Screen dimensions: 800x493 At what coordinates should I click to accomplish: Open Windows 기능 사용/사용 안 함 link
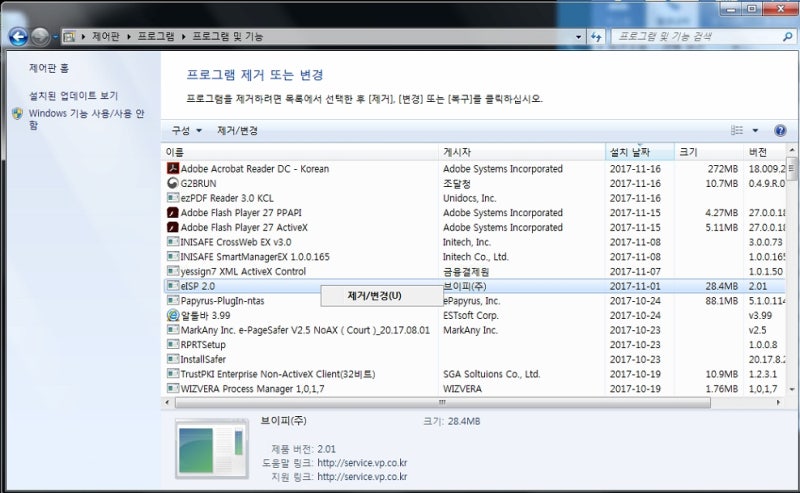[86, 119]
